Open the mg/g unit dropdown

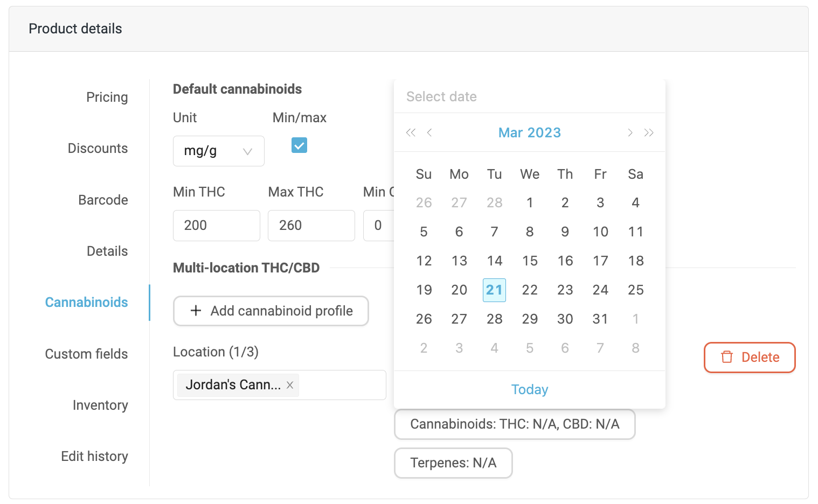(218, 151)
